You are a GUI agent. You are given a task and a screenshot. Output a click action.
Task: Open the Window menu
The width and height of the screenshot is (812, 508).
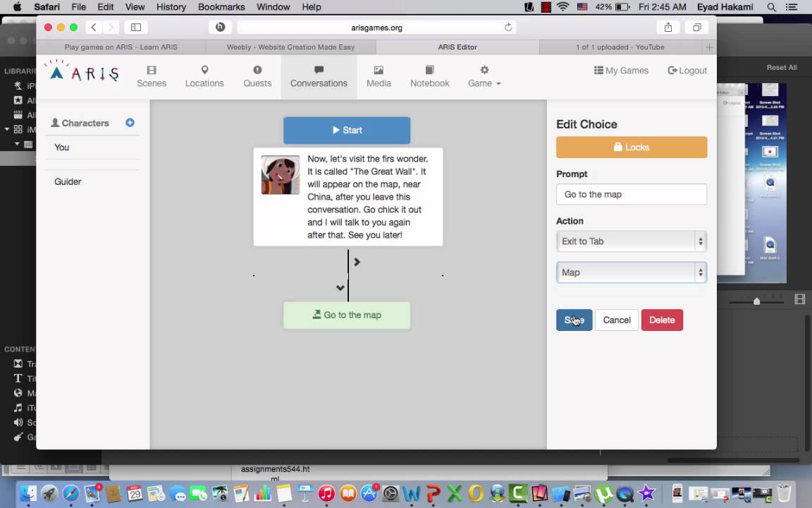tap(273, 7)
